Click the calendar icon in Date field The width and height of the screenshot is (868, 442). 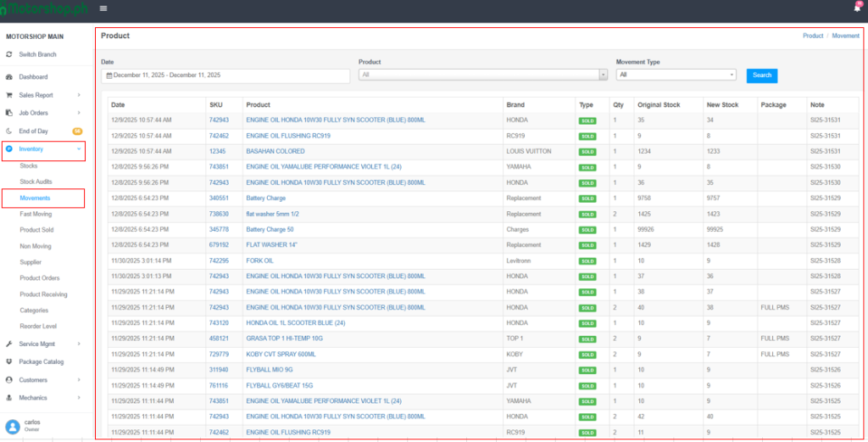point(108,76)
